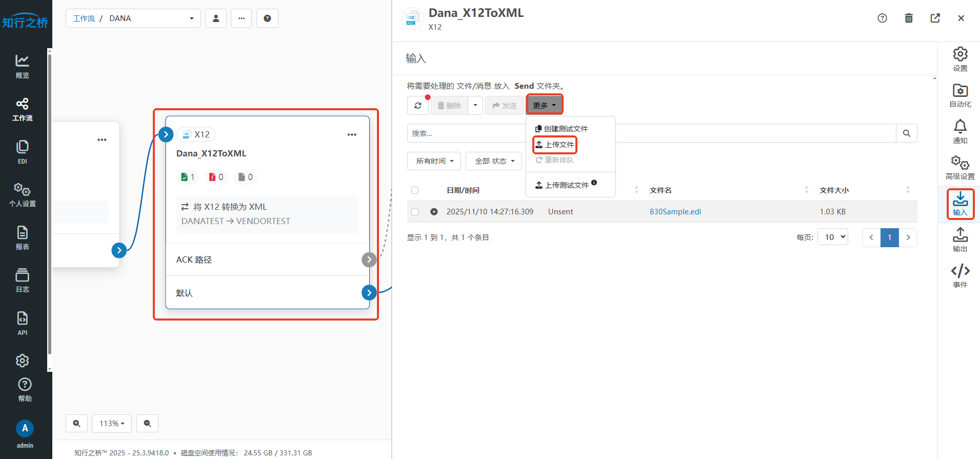Check the 830Sample.edi row checkbox
980x459 pixels.
pos(415,212)
